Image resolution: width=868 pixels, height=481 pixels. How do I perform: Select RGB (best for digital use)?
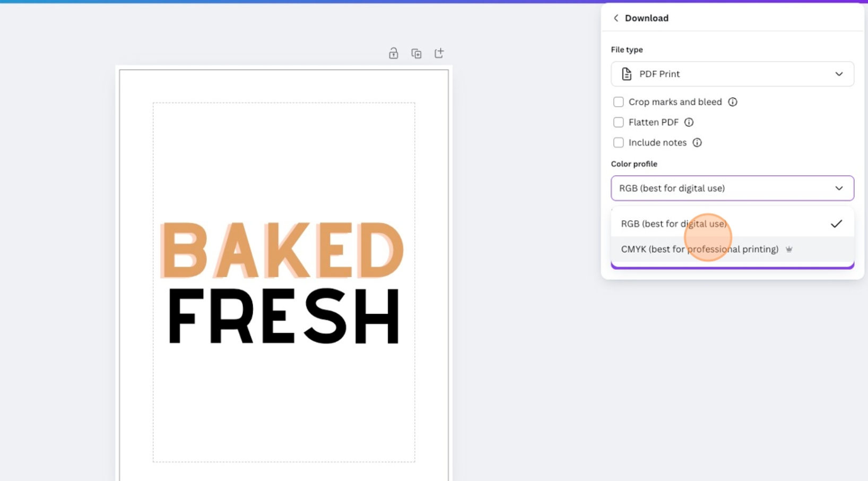coord(674,224)
